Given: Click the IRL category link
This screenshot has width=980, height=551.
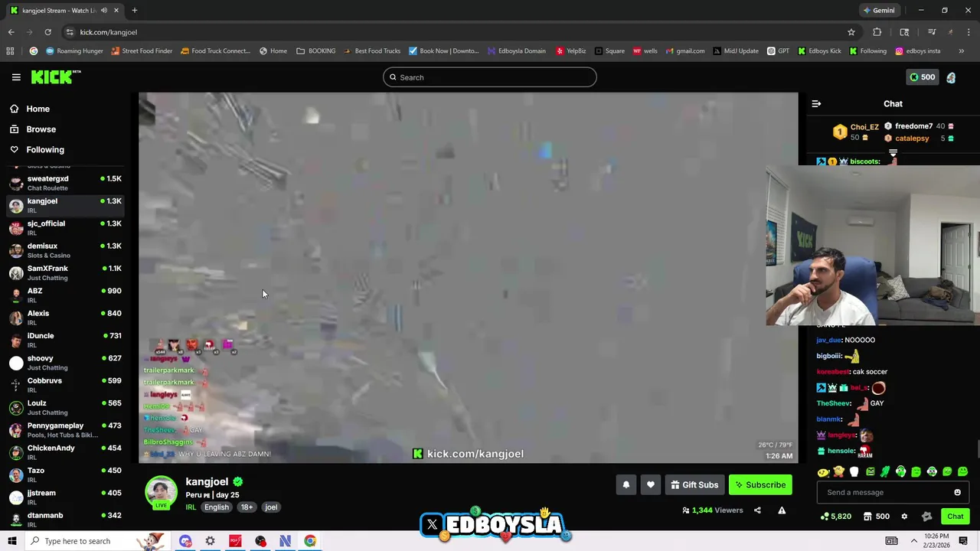Looking at the screenshot, I should click(x=191, y=507).
